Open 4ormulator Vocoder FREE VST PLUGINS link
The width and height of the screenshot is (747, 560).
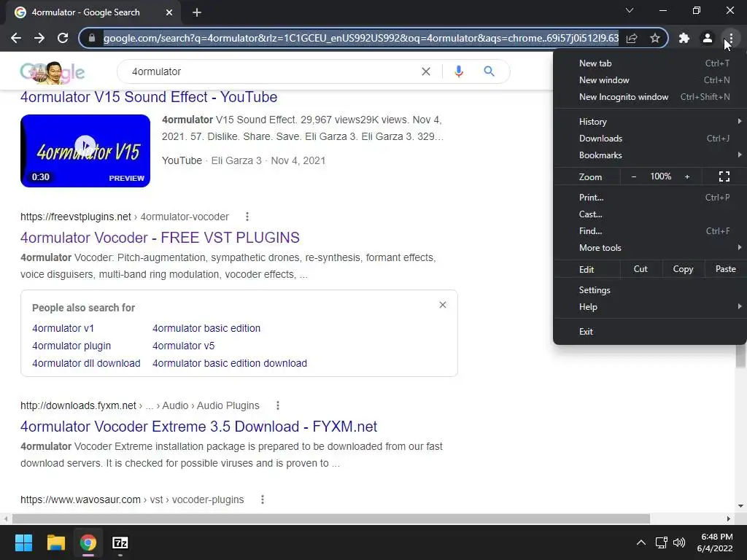click(x=160, y=237)
